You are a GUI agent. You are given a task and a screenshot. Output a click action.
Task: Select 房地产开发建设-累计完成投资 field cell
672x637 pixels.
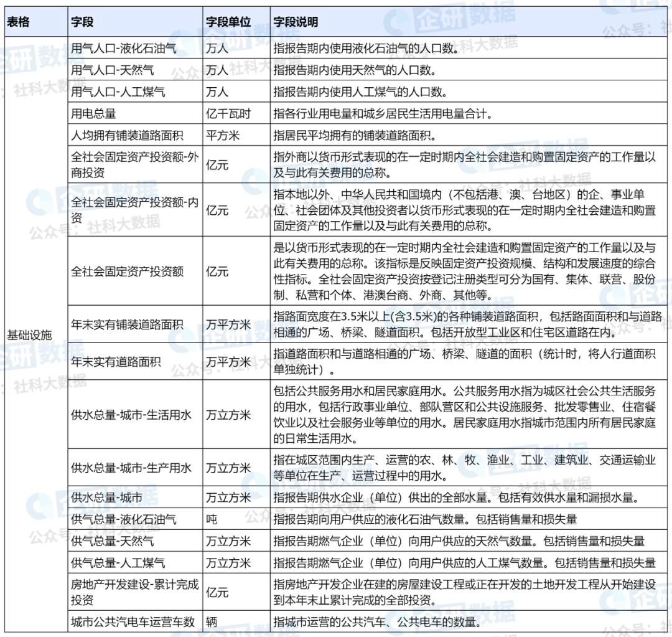(135, 592)
